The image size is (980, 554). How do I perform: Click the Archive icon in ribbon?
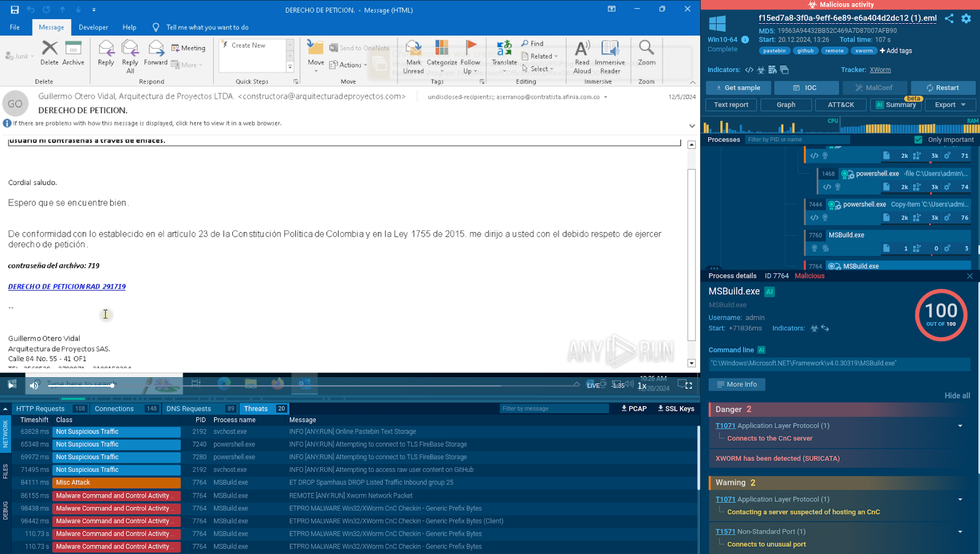click(x=73, y=48)
